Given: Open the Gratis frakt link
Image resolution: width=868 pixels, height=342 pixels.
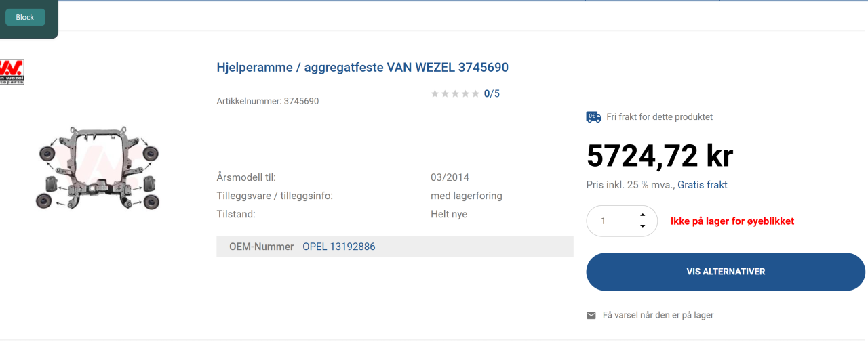Looking at the screenshot, I should coord(702,185).
